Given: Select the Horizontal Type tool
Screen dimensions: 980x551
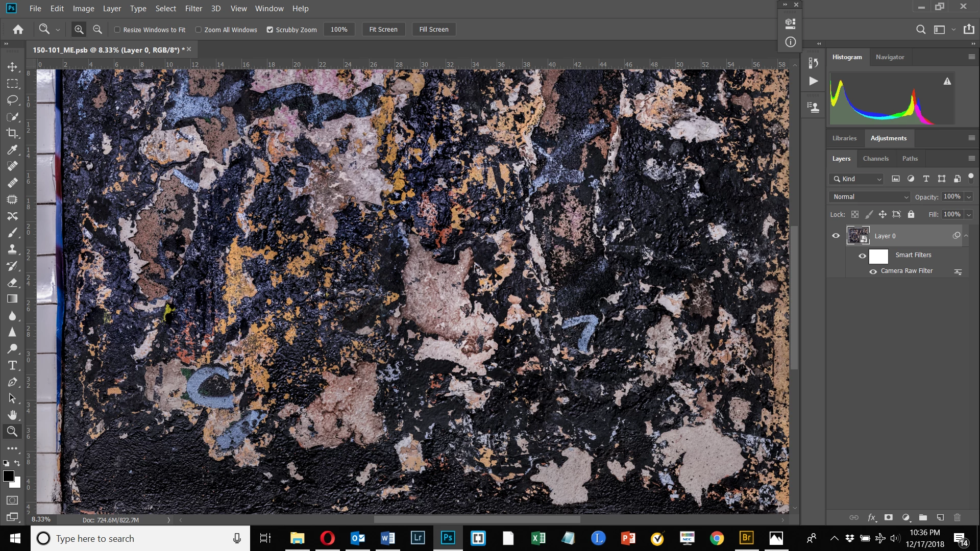Looking at the screenshot, I should pyautogui.click(x=12, y=365).
